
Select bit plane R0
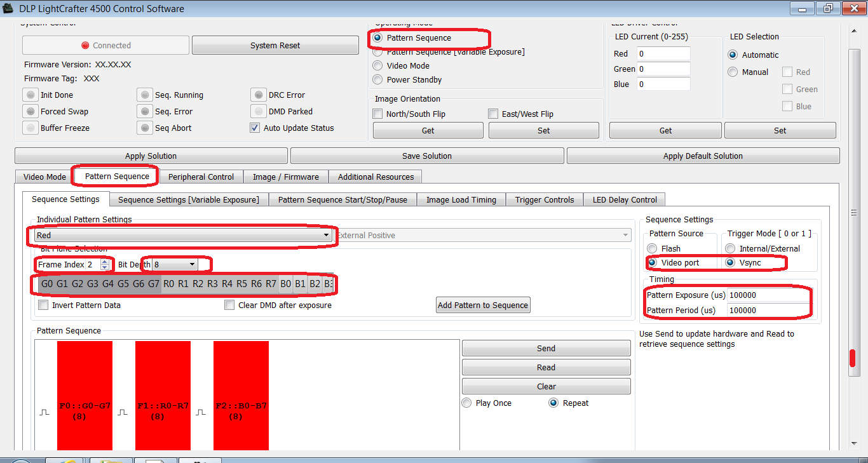[x=169, y=284]
